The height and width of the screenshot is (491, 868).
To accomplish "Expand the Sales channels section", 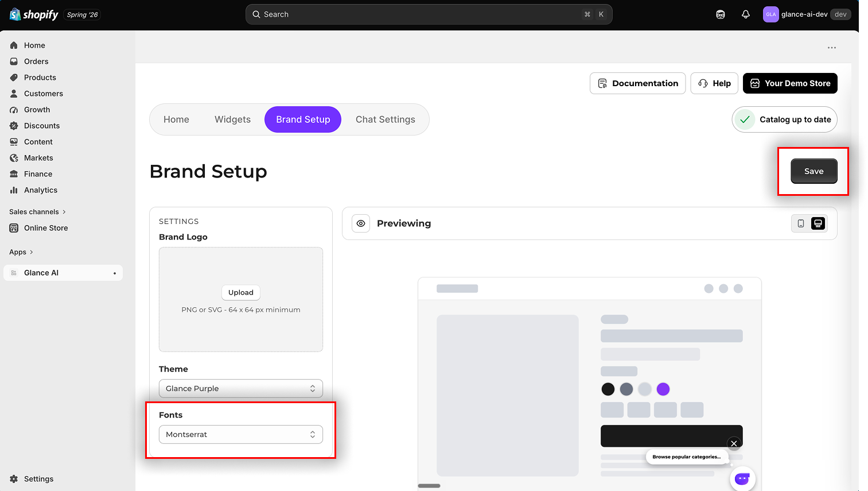I will tap(38, 212).
